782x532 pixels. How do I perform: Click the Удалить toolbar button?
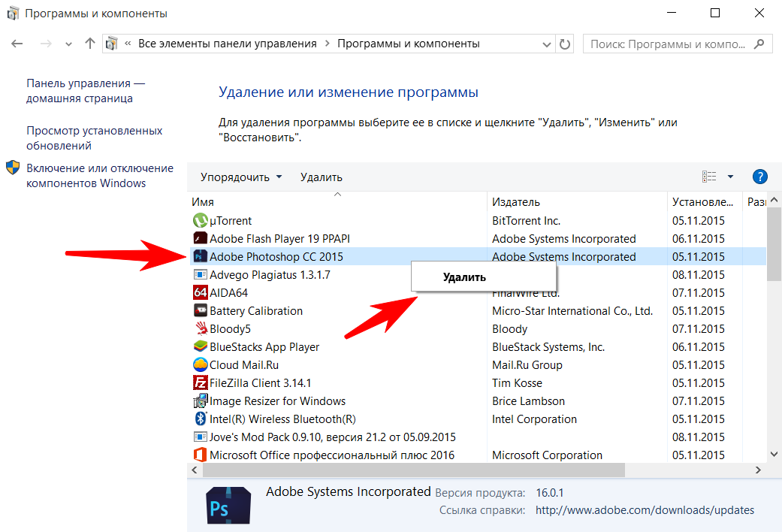tap(321, 177)
